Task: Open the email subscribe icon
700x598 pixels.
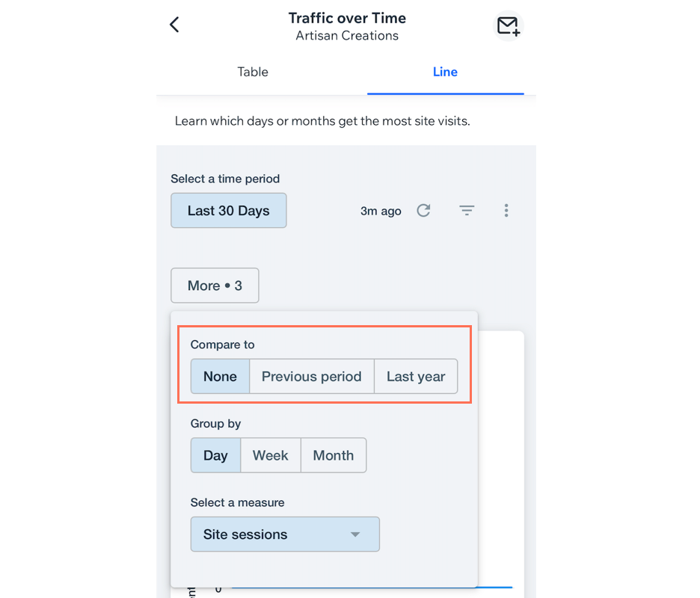Action: [508, 26]
